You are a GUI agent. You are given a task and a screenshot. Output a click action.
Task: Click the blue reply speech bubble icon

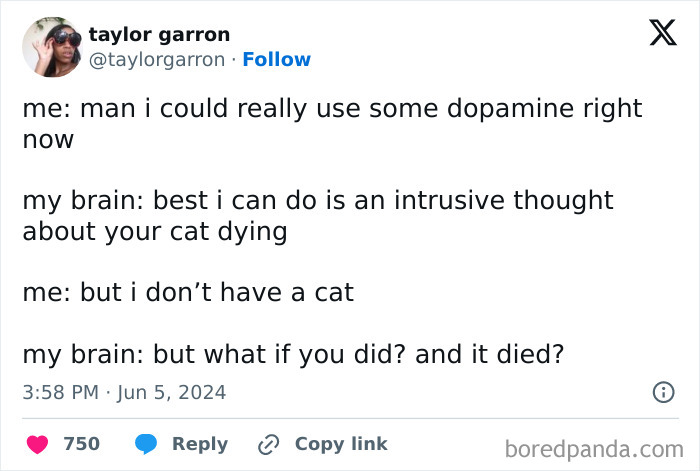146,444
